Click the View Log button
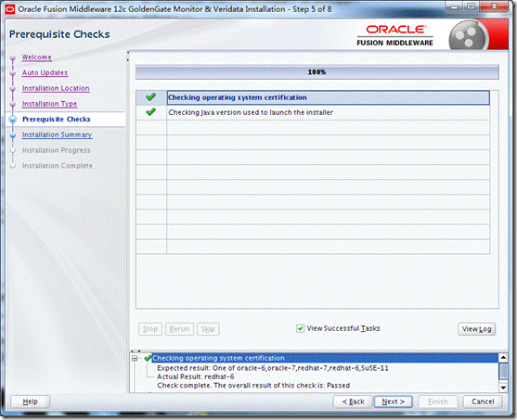This screenshot has height=420, width=517. coord(476,329)
